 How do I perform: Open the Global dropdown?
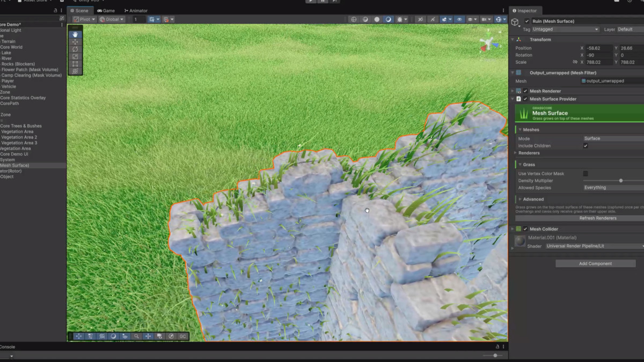click(112, 19)
